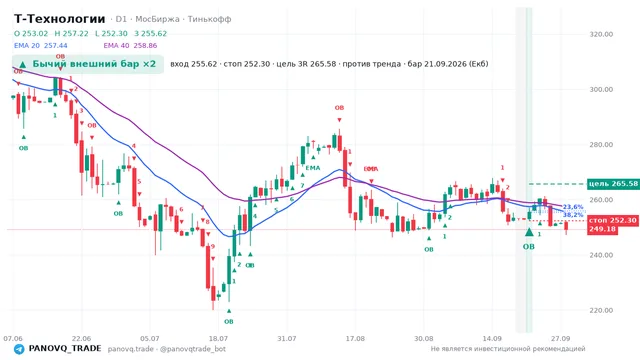
Task: Click the 220.00 price axis label
Action: coord(601,310)
